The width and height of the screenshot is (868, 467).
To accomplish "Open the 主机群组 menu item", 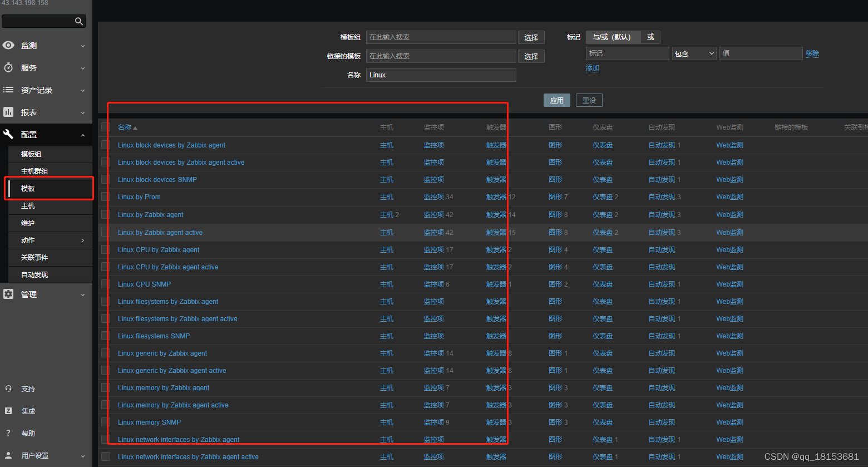I will pos(51,171).
